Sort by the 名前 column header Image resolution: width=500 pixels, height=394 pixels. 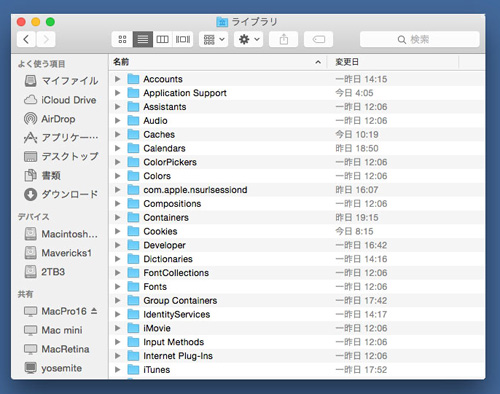pos(217,62)
